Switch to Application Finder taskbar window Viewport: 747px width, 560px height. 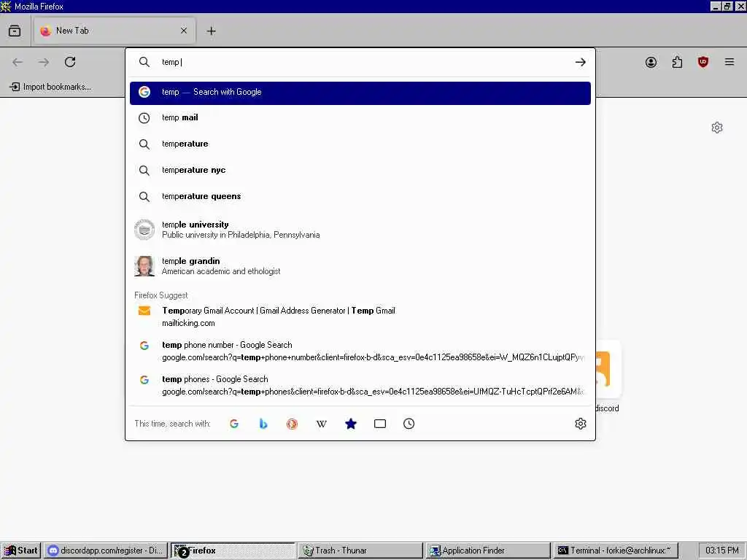(x=488, y=551)
